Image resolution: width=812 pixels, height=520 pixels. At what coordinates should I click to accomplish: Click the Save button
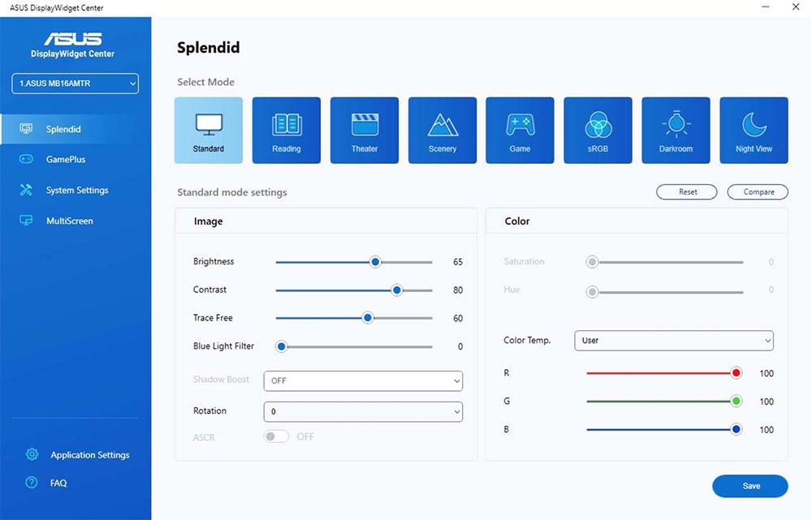coord(750,486)
